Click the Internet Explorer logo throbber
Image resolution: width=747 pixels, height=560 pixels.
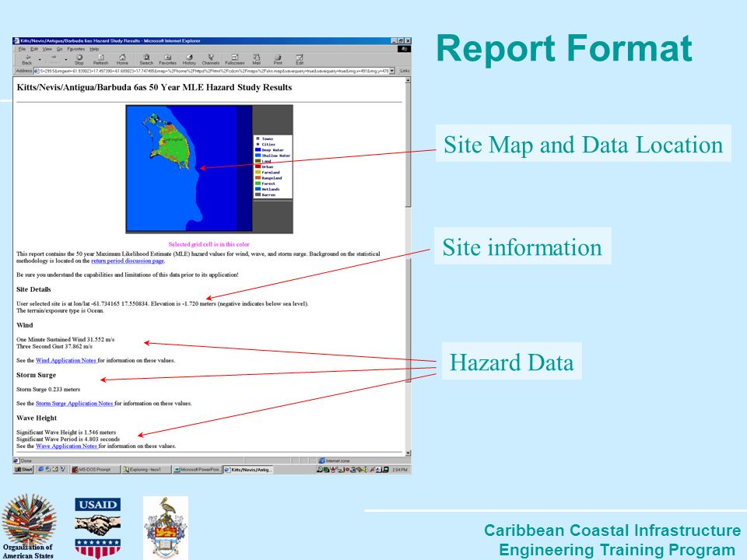pos(404,49)
